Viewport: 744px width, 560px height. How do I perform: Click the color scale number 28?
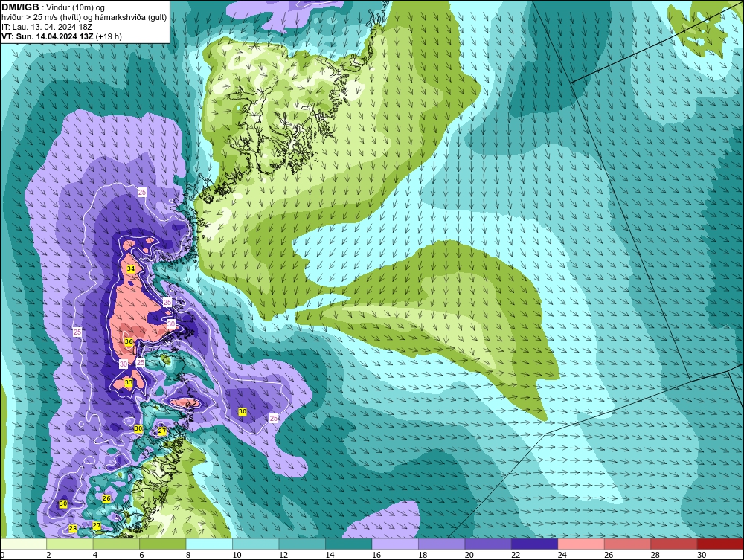pyautogui.click(x=655, y=555)
